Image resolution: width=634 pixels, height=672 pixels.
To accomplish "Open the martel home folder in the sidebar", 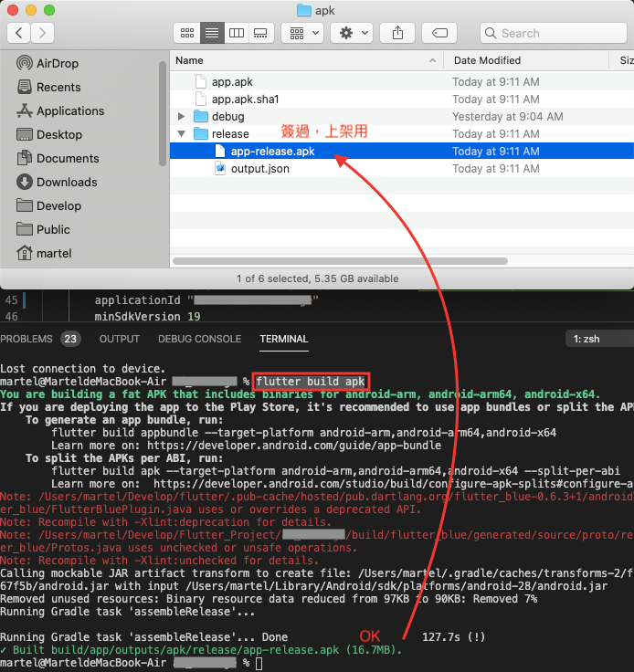I will pyautogui.click(x=44, y=253).
